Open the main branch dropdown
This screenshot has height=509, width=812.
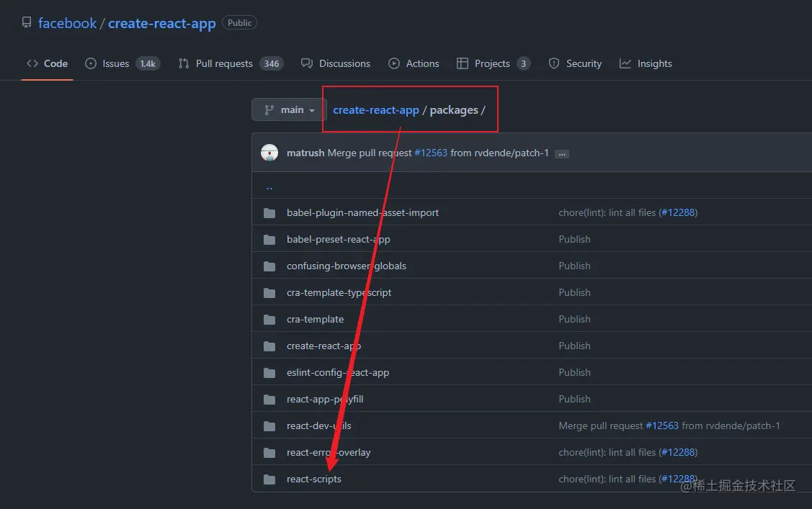coord(289,109)
